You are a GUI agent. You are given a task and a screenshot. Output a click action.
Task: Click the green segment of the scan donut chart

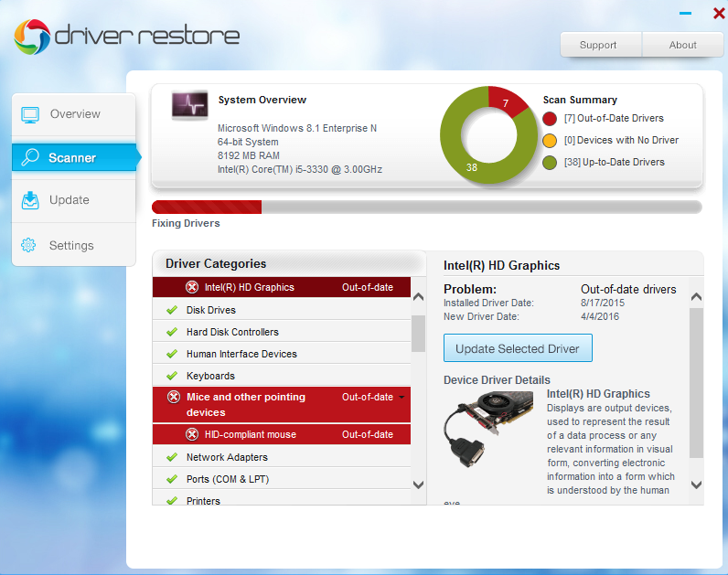[471, 167]
